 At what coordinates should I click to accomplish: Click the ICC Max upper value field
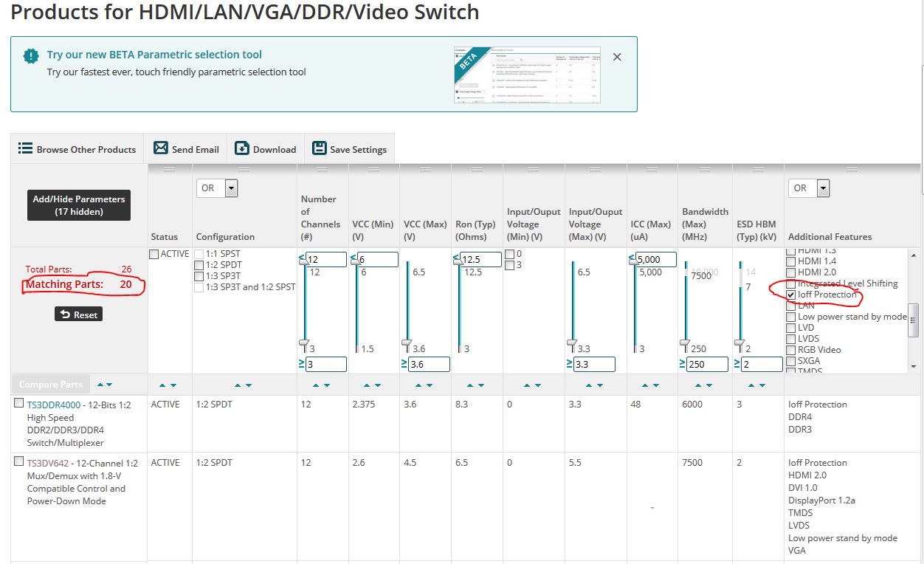654,260
